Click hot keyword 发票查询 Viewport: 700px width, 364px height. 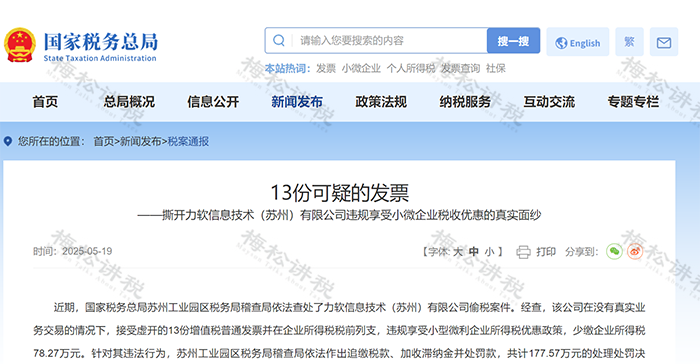click(x=461, y=68)
